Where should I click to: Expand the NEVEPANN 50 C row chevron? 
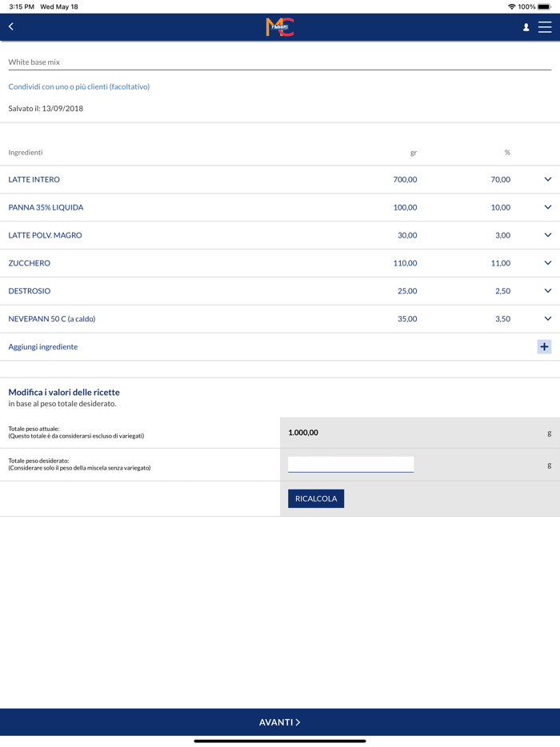[547, 318]
